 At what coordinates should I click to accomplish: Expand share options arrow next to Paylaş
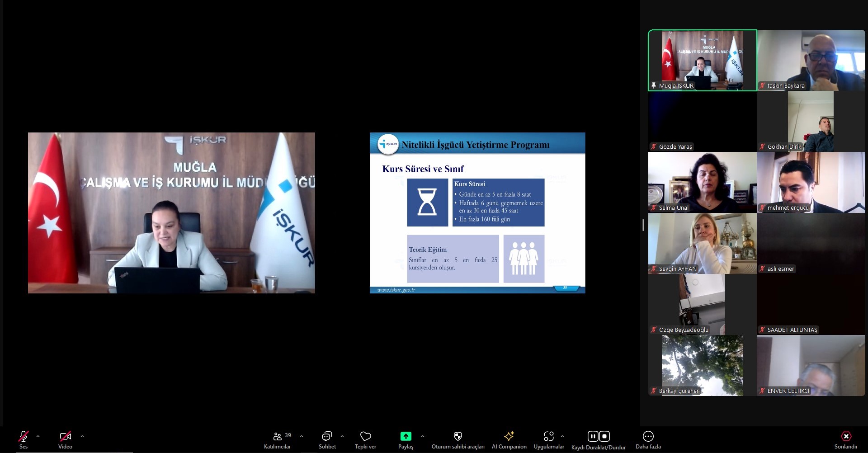click(x=423, y=436)
